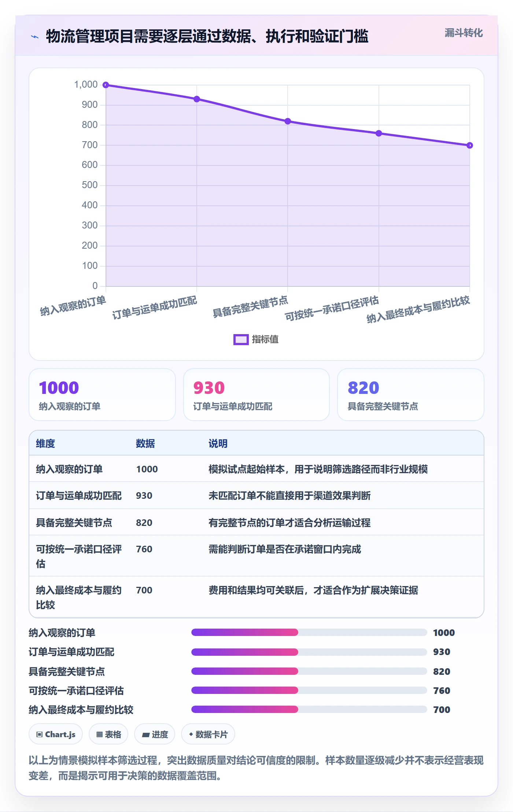Click table cell value 700
This screenshot has width=513, height=812.
[x=144, y=590]
